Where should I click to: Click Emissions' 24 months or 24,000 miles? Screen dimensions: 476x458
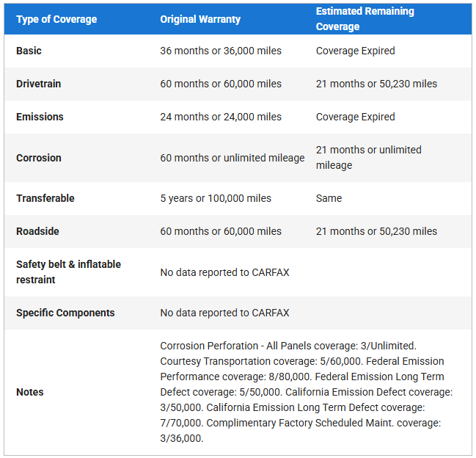pyautogui.click(x=221, y=117)
